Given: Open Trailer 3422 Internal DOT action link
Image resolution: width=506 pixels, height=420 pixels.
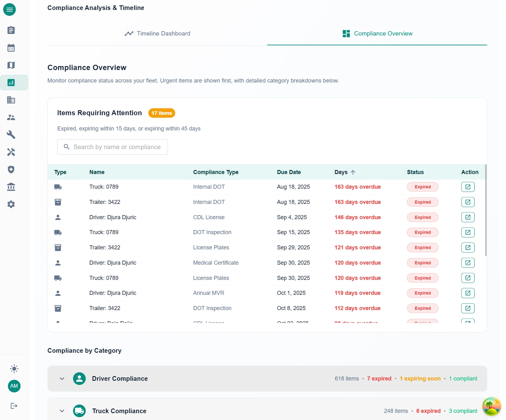Looking at the screenshot, I should click(468, 202).
